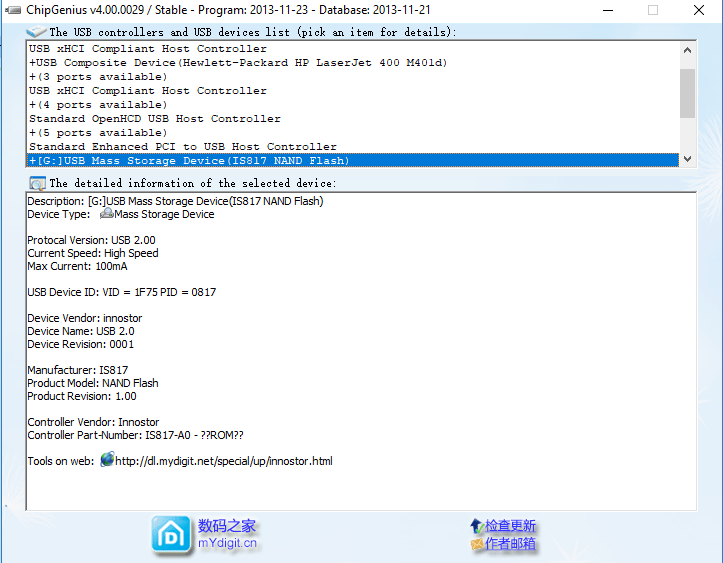
Task: Click the Controller Part-Number IS817-A0 line
Action: pos(135,435)
